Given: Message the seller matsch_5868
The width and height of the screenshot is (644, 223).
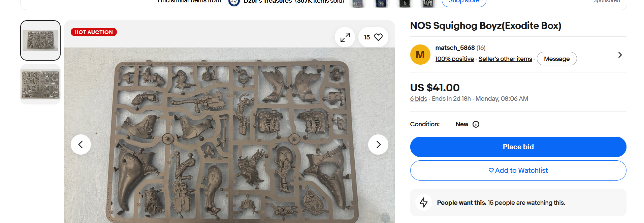Looking at the screenshot, I should click(557, 59).
